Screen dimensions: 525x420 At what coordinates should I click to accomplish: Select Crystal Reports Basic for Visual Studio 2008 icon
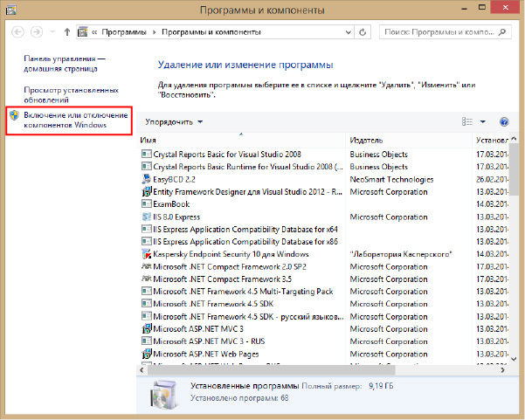(146, 154)
